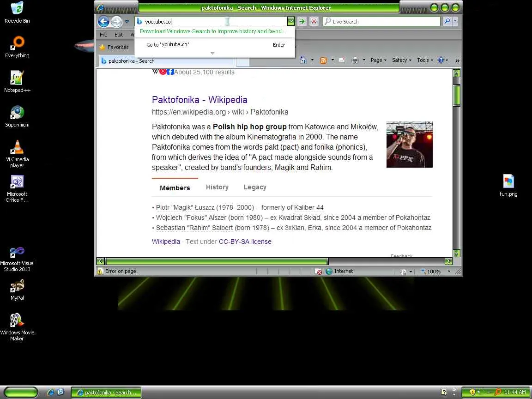
Task: Select the Notepad++ desktop shortcut
Action: [17, 82]
